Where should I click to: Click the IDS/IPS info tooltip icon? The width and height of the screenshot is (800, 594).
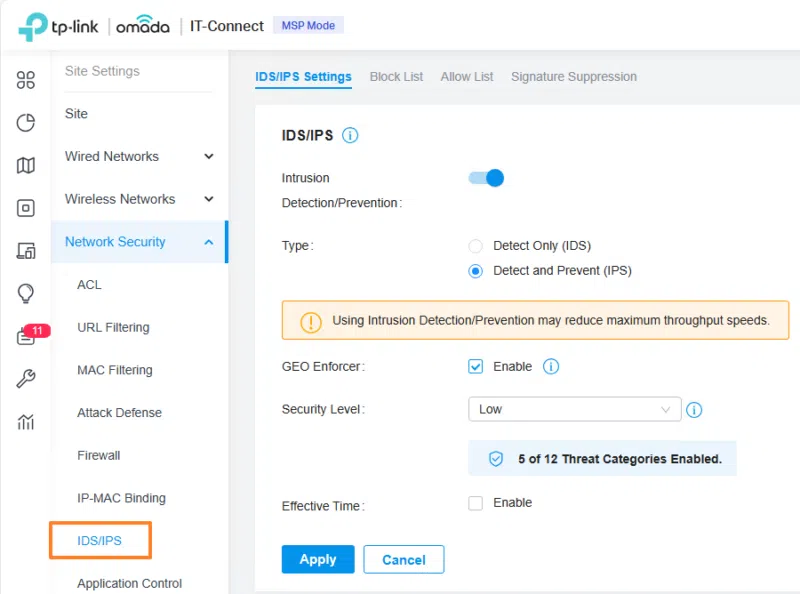[x=349, y=135]
